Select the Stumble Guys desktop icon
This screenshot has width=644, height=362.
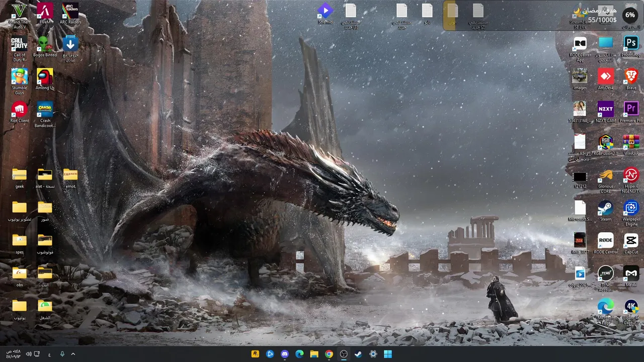click(20, 81)
